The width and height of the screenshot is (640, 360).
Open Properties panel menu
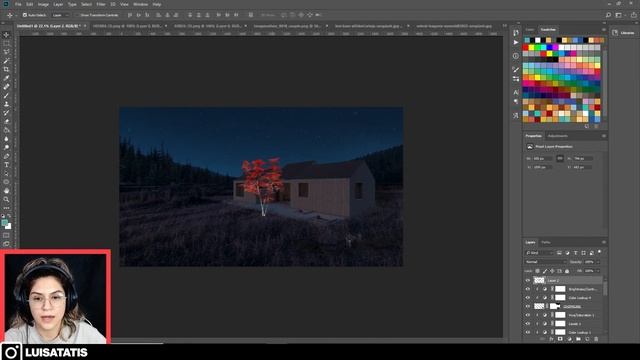(604, 136)
